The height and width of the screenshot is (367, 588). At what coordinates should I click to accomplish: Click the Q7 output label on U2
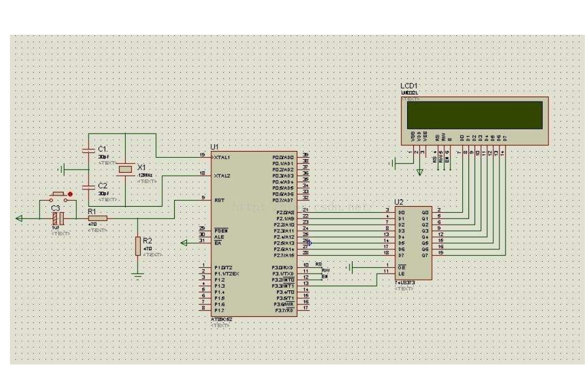[425, 256]
